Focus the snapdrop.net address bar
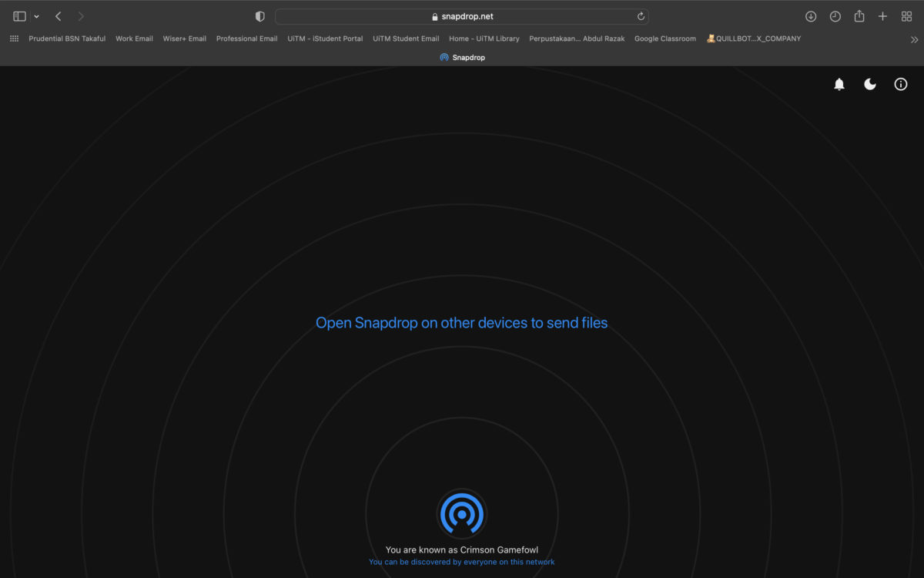The width and height of the screenshot is (924, 578). click(462, 16)
